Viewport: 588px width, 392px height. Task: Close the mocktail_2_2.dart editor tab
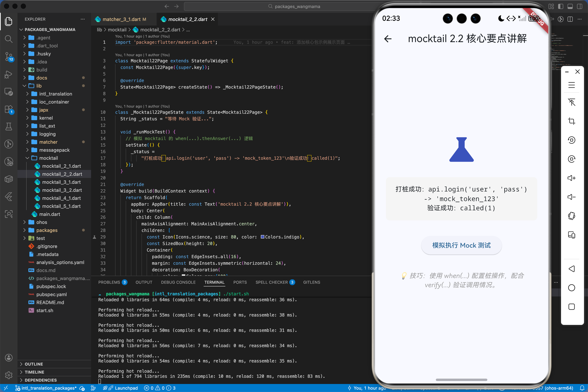tap(213, 19)
